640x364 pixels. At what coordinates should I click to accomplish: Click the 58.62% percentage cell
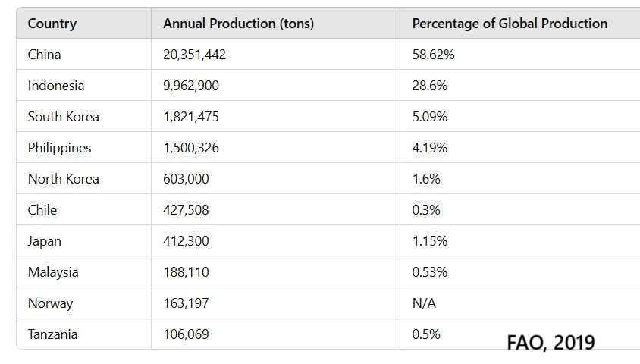(x=433, y=55)
